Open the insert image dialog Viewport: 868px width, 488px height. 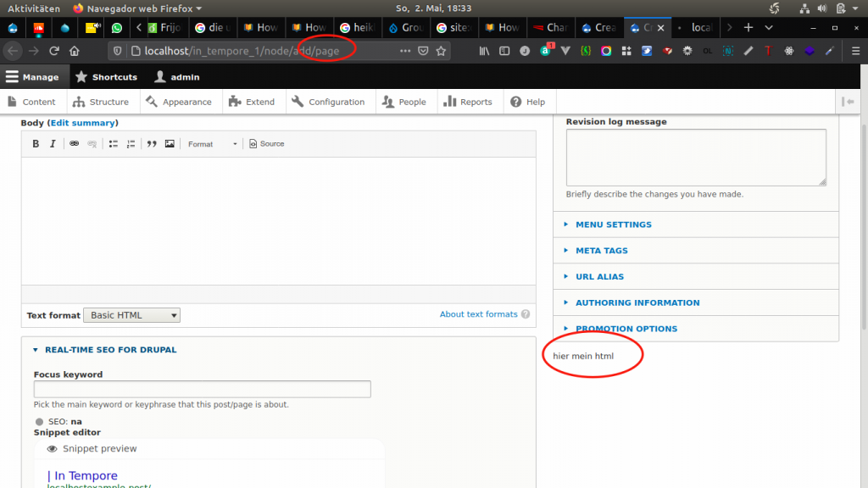[170, 144]
